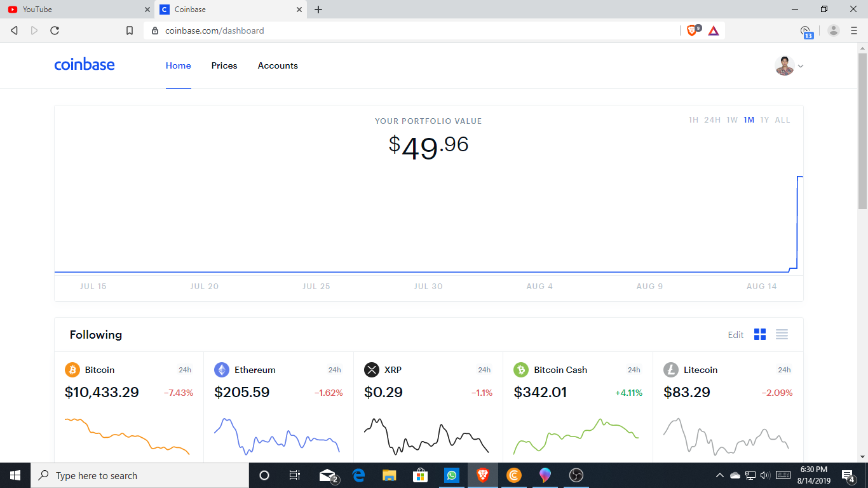
Task: Open the Accounts page
Action: click(x=278, y=65)
